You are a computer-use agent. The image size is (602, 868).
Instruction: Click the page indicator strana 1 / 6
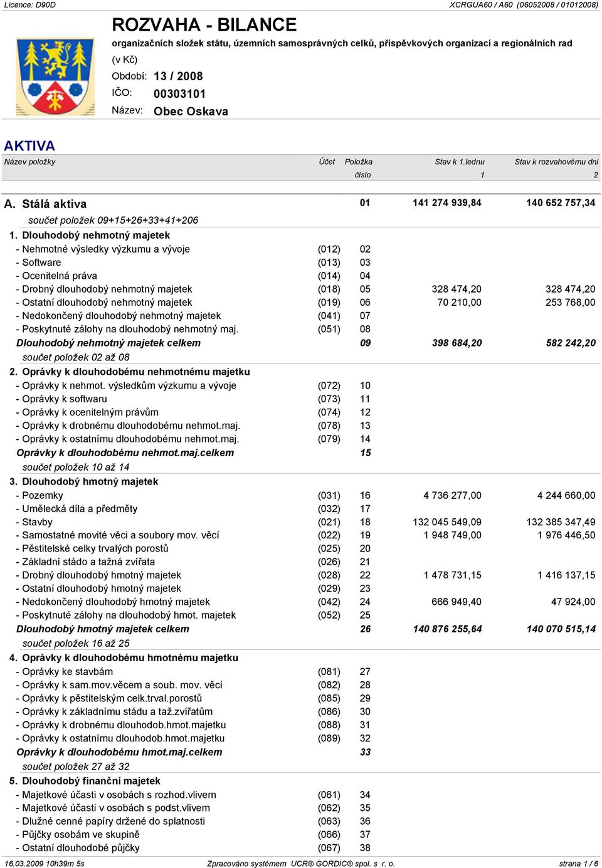(579, 864)
